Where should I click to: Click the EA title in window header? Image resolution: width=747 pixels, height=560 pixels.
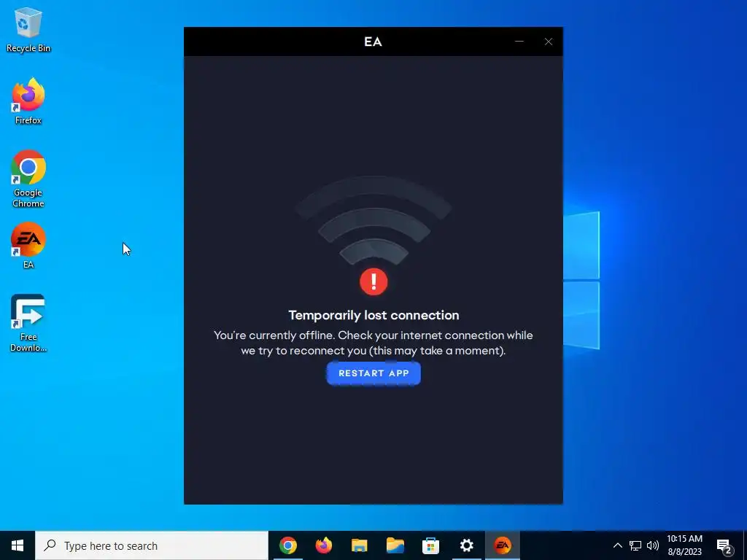click(x=373, y=42)
